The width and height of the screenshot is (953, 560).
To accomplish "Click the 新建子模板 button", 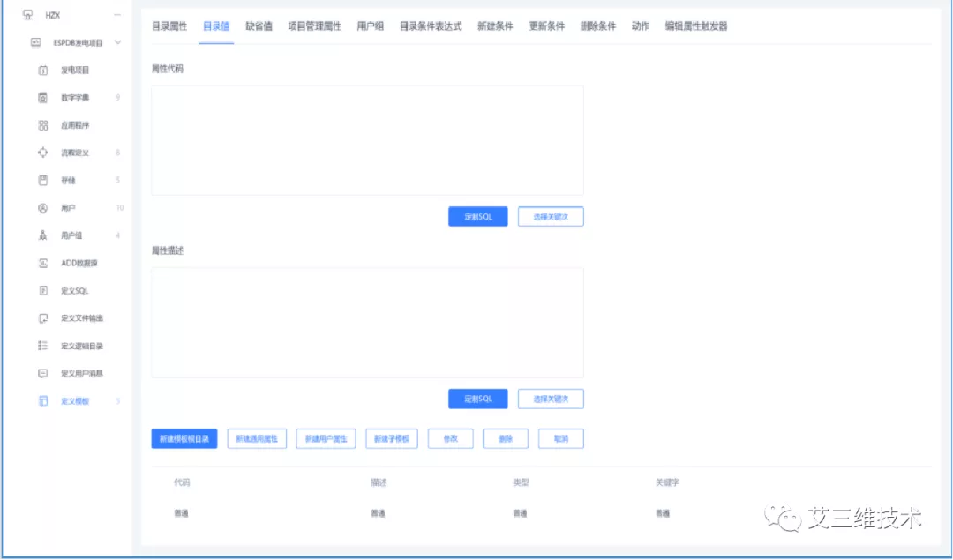I will pos(392,438).
